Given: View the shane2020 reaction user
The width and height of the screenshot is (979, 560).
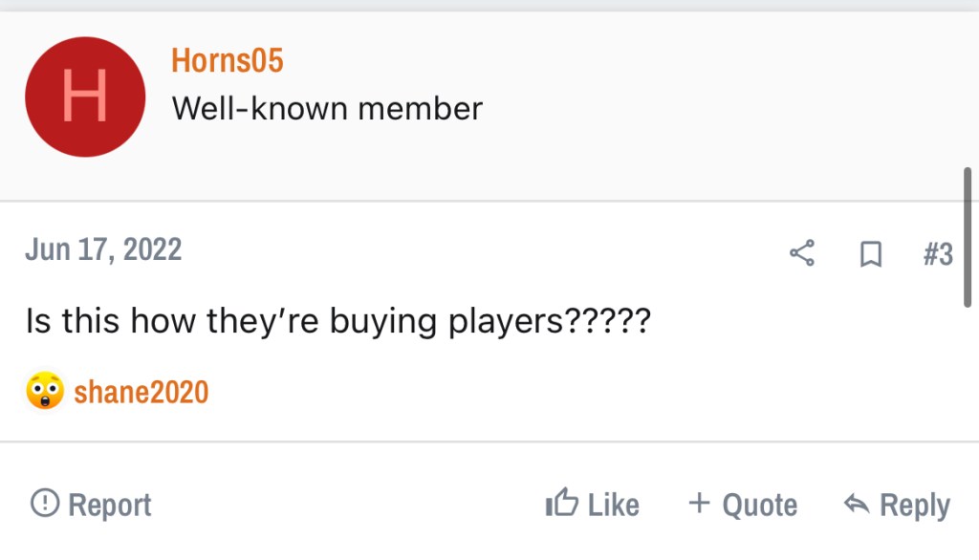Looking at the screenshot, I should click(141, 392).
